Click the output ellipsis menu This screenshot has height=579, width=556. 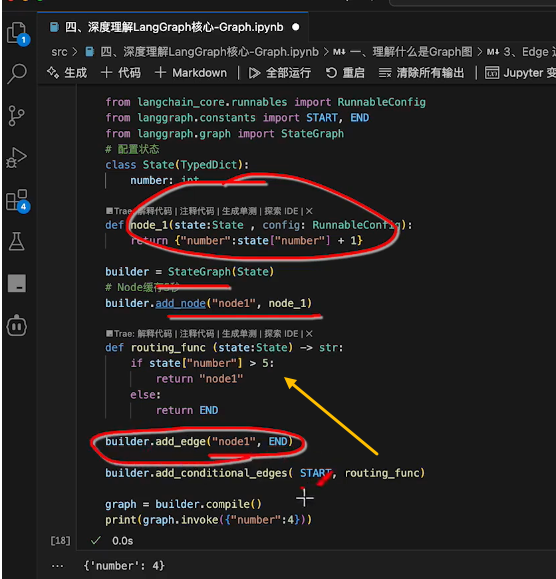click(57, 566)
